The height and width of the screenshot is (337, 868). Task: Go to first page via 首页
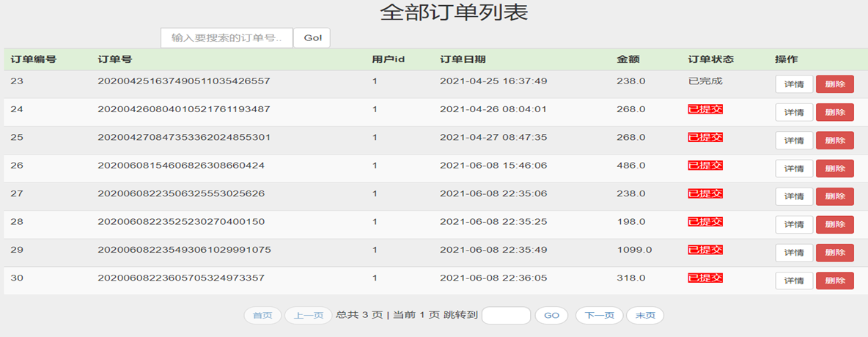tap(263, 316)
